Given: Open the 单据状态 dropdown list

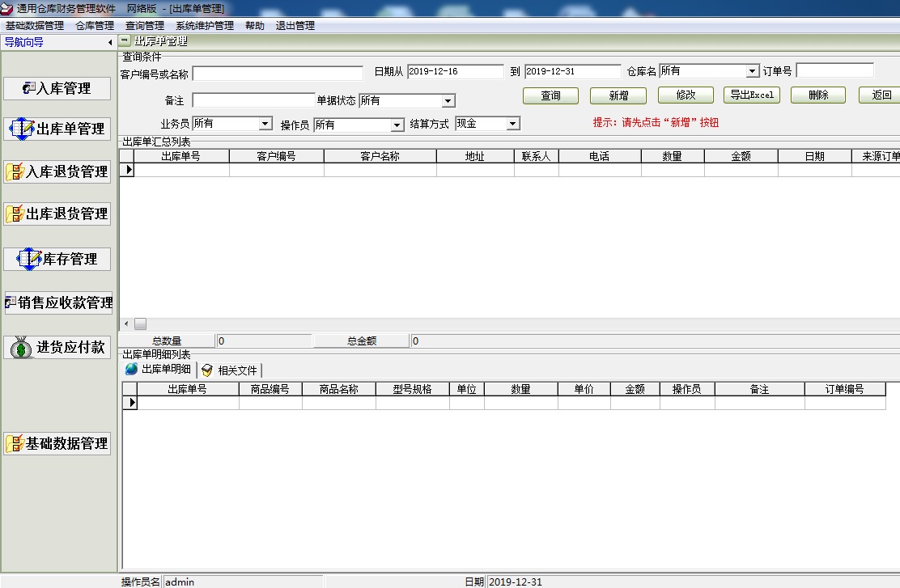Looking at the screenshot, I should 448,101.
